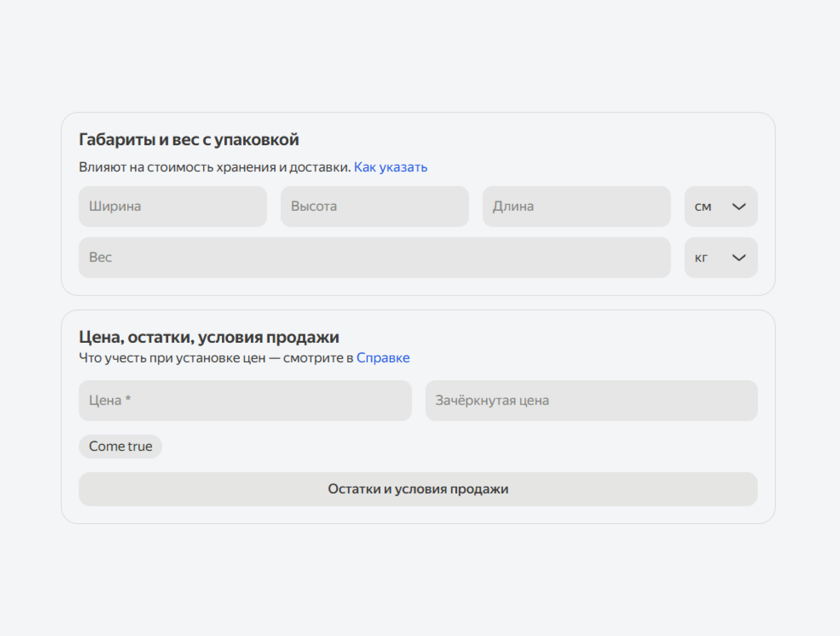Viewport: 840px width, 636px height.
Task: Click the Зачёркнутая цена field
Action: tap(591, 400)
